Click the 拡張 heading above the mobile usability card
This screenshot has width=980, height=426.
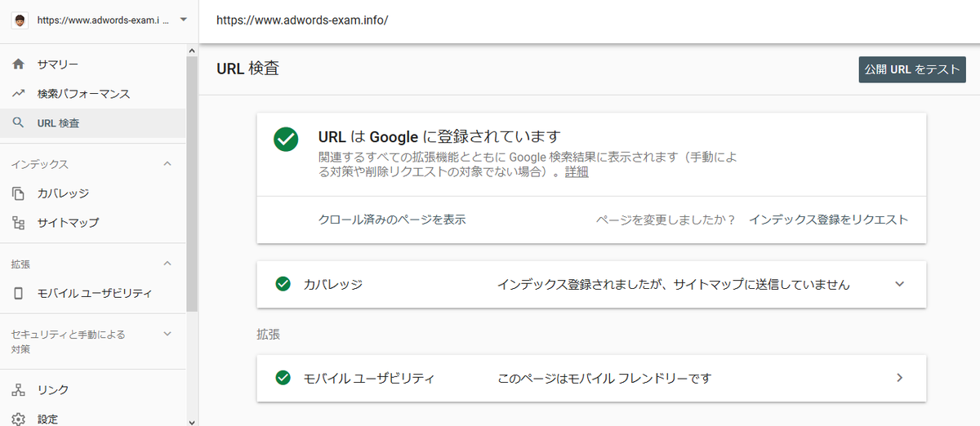coord(268,335)
